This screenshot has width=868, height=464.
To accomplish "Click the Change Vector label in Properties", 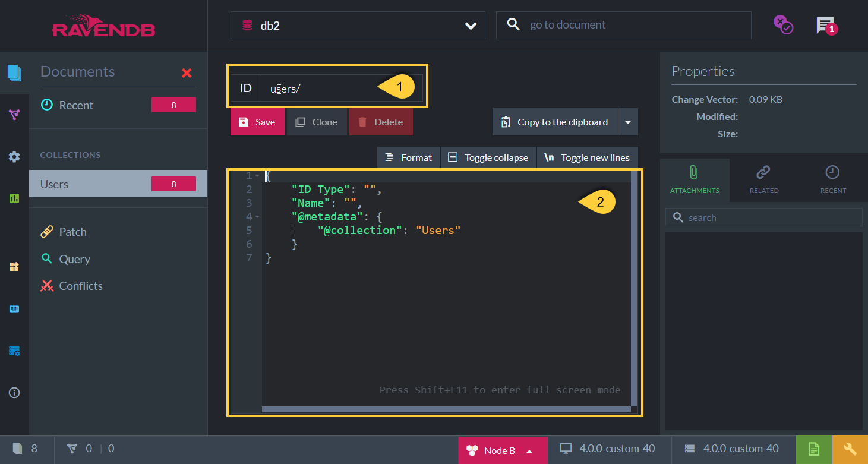I will [x=705, y=99].
